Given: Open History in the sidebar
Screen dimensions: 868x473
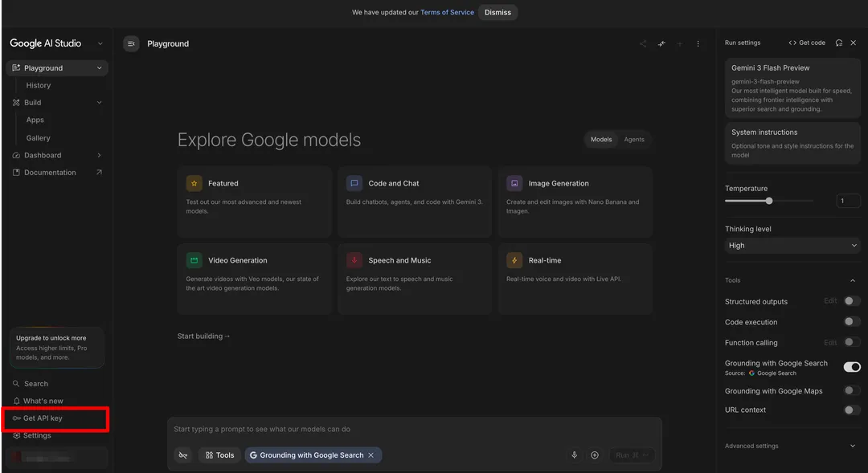Looking at the screenshot, I should pyautogui.click(x=39, y=85).
